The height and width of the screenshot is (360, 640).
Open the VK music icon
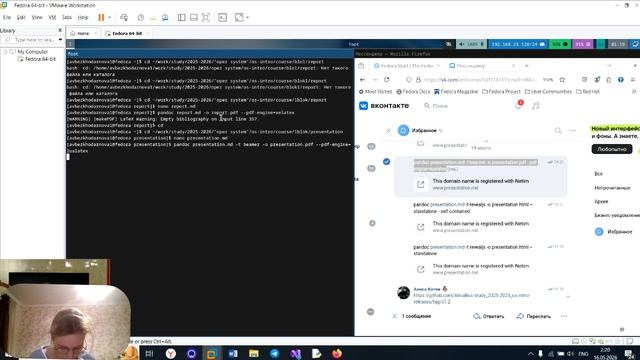[x=536, y=106]
